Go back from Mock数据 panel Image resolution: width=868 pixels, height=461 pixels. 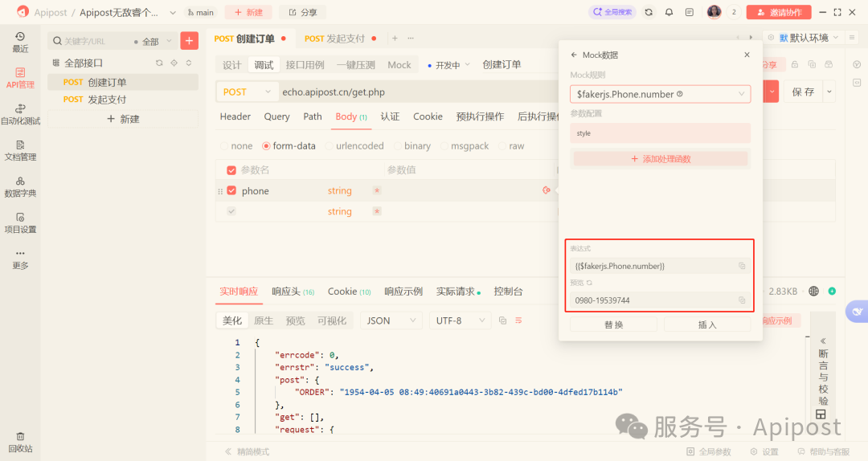click(574, 55)
